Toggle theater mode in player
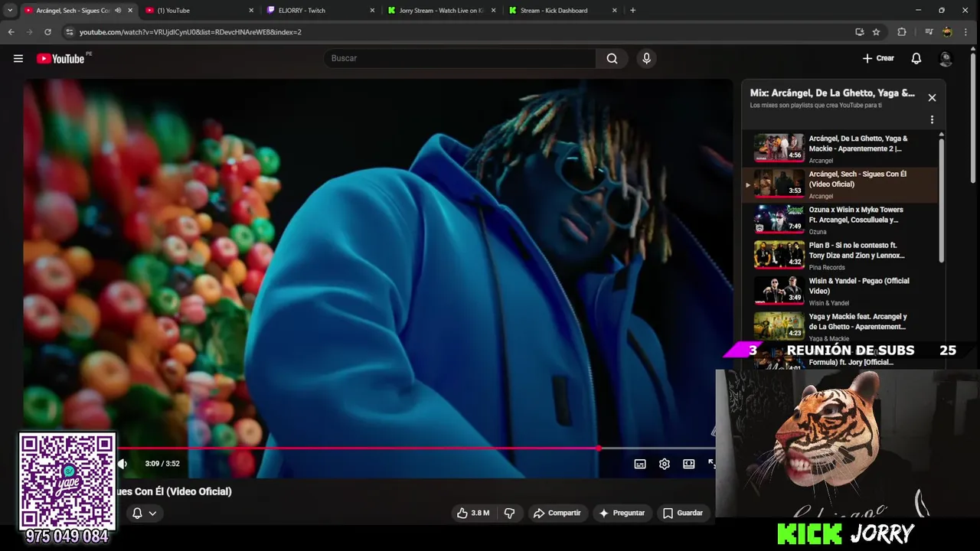Image resolution: width=980 pixels, height=551 pixels. coord(689,464)
